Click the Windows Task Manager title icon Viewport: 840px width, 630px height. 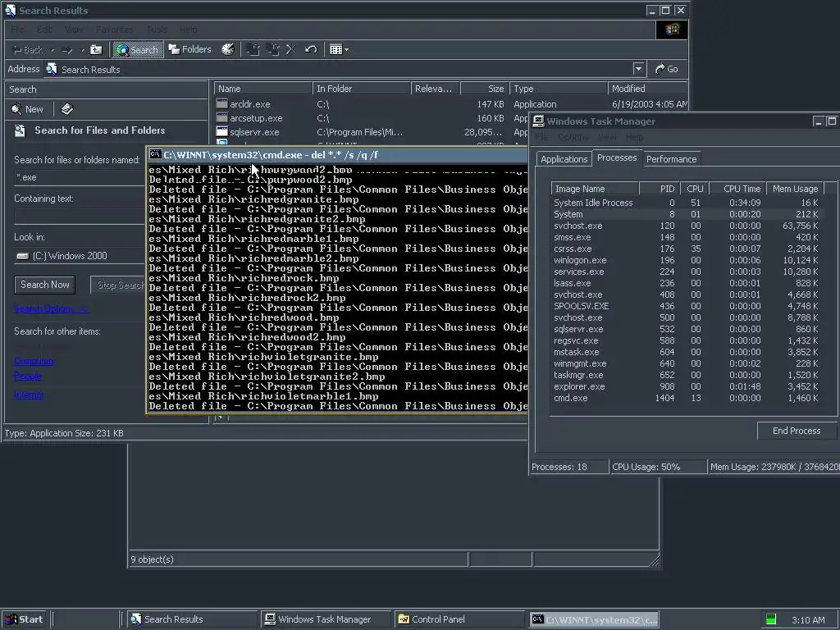click(538, 121)
